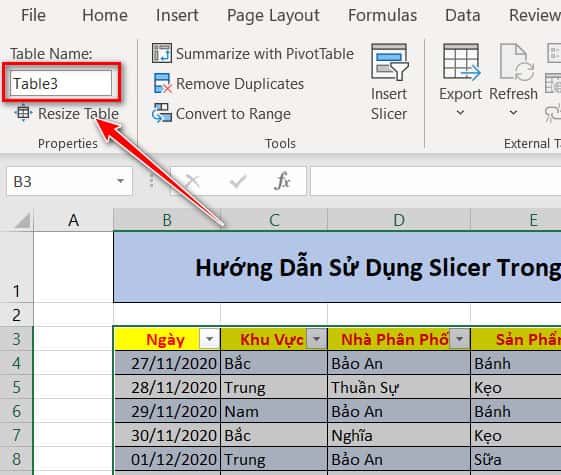Click the Table Name field containing Table3
The height and width of the screenshot is (475, 561).
point(61,83)
